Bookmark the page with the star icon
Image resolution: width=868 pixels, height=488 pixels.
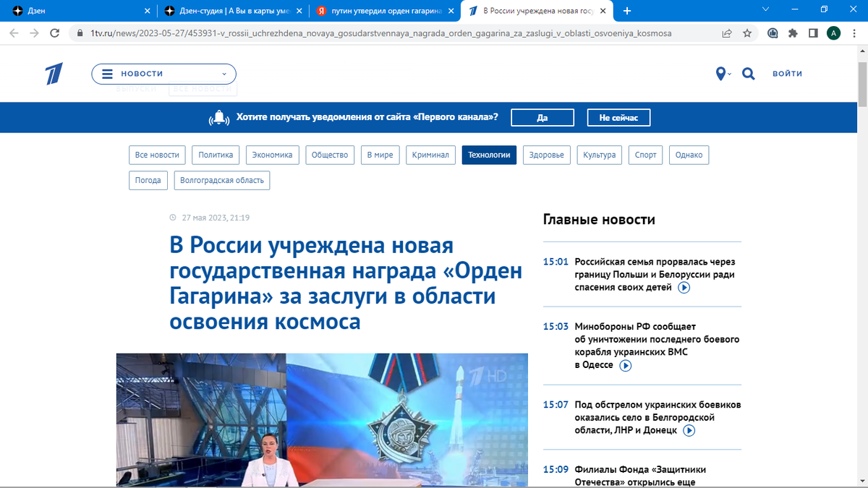point(747,33)
